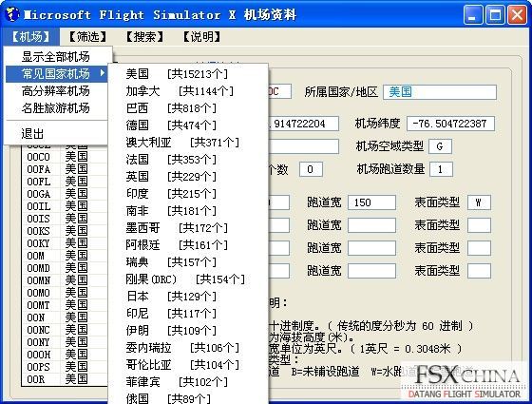Click the 个数 field showing 0
The image size is (532, 404).
[311, 169]
